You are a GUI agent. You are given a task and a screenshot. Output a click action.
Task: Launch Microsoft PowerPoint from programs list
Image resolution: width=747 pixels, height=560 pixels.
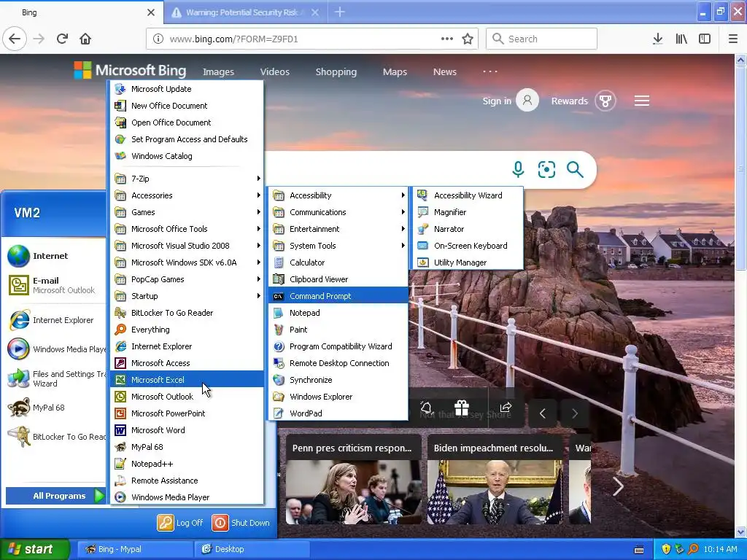[187, 413]
